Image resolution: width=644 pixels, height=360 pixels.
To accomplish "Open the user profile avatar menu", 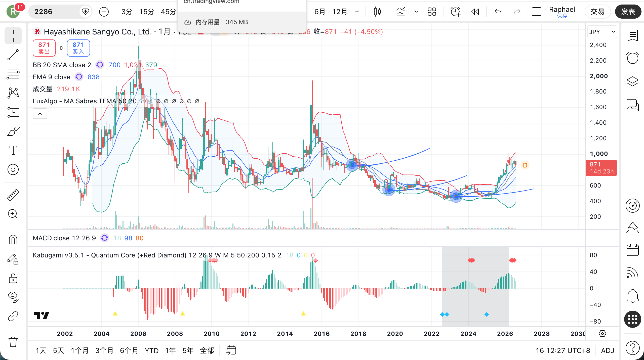I will tap(13, 12).
